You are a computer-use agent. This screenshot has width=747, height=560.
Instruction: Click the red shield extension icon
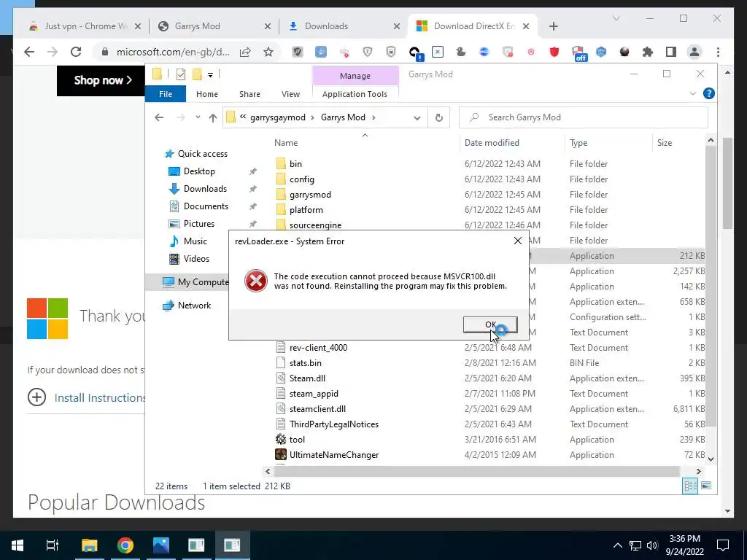point(554,52)
